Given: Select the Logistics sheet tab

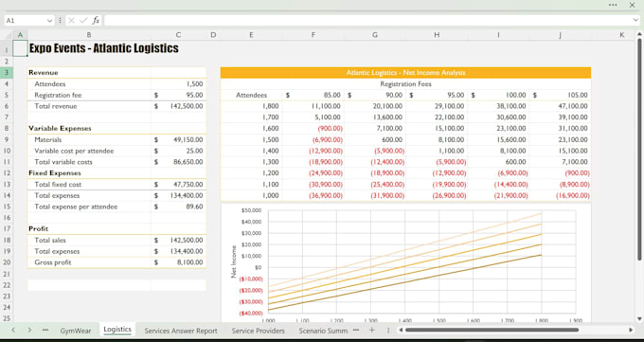Looking at the screenshot, I should (x=117, y=330).
